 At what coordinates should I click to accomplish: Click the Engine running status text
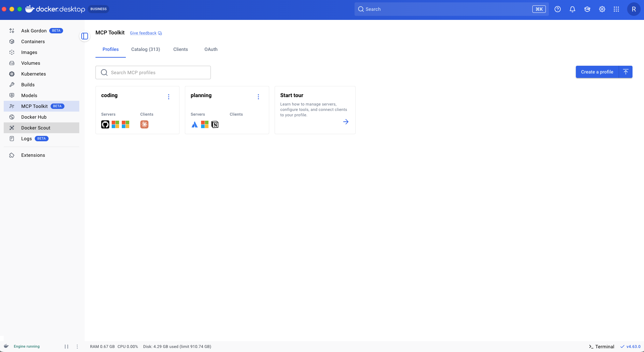pyautogui.click(x=27, y=346)
